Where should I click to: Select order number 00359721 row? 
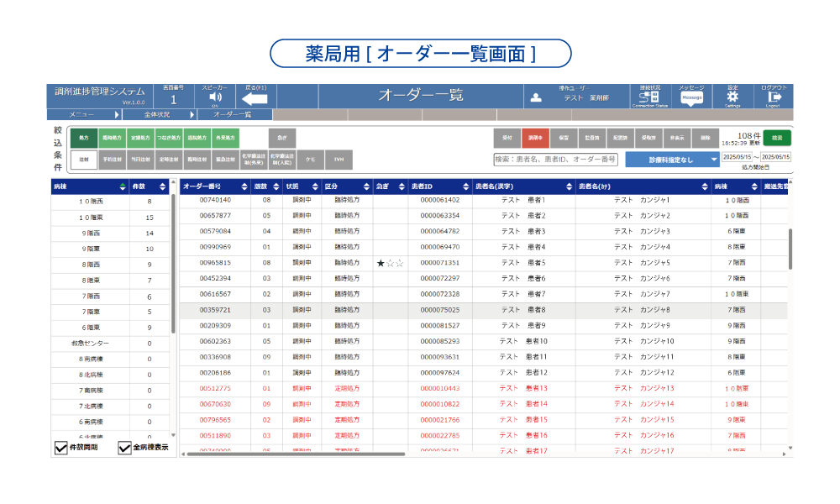click(483, 310)
